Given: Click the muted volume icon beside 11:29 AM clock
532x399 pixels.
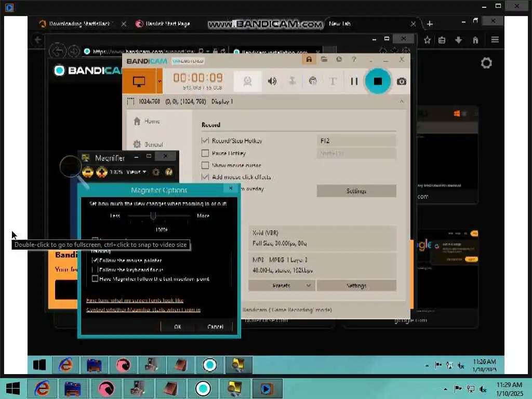Looking at the screenshot, I should pyautogui.click(x=483, y=389).
